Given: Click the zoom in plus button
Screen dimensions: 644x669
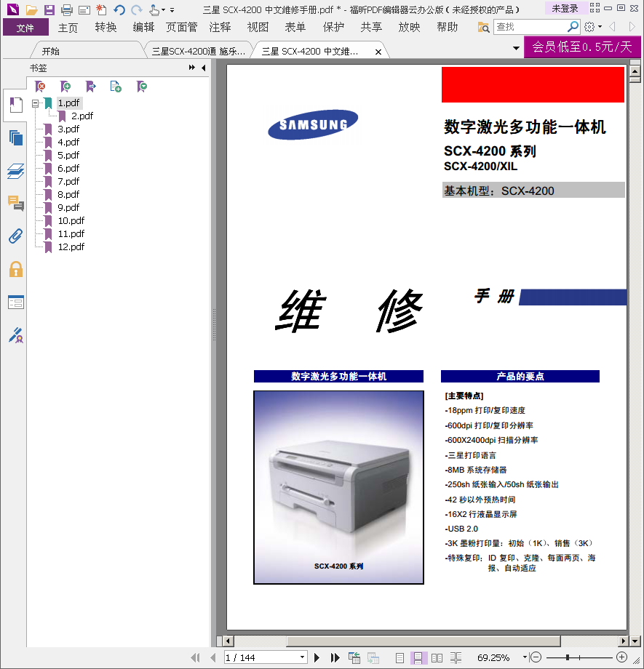Looking at the screenshot, I should (621, 657).
